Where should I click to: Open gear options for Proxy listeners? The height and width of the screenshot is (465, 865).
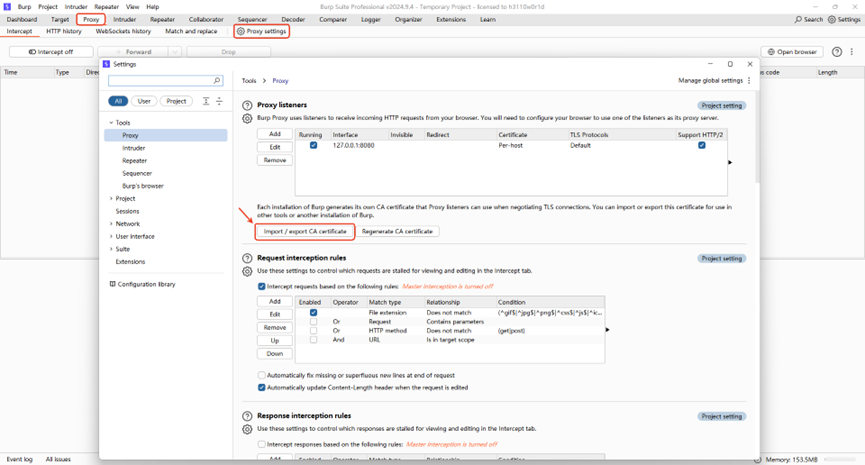coord(247,118)
